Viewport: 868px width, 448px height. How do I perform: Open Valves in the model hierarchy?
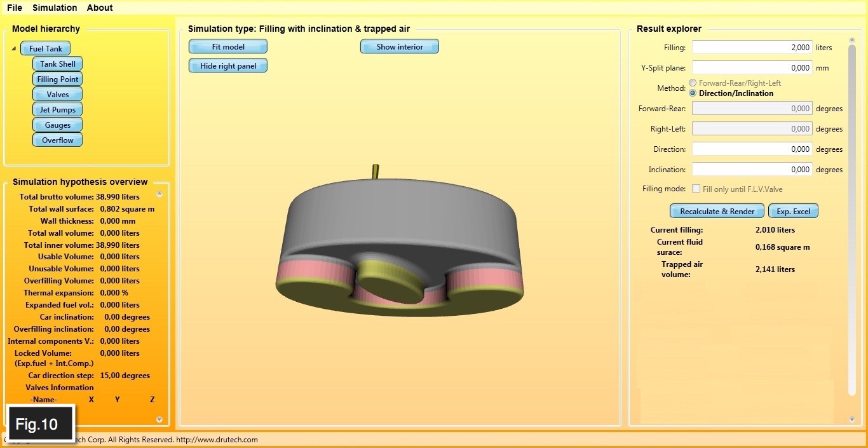58,95
